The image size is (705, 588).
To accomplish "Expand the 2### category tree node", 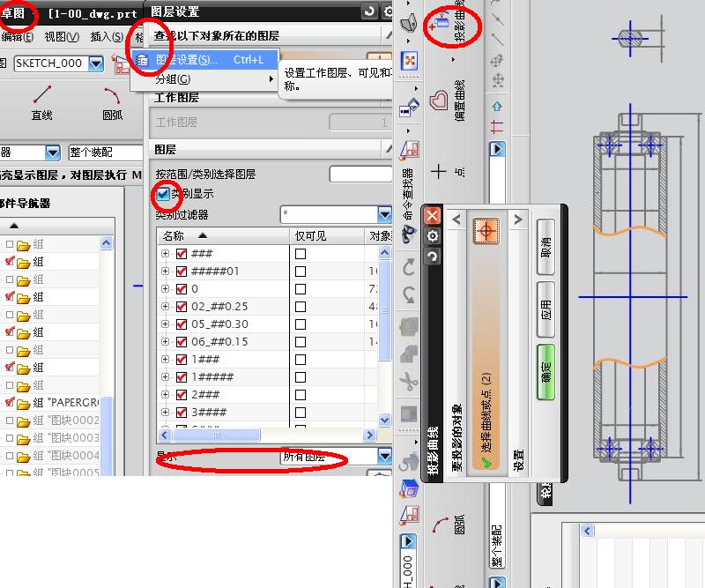I will [165, 395].
